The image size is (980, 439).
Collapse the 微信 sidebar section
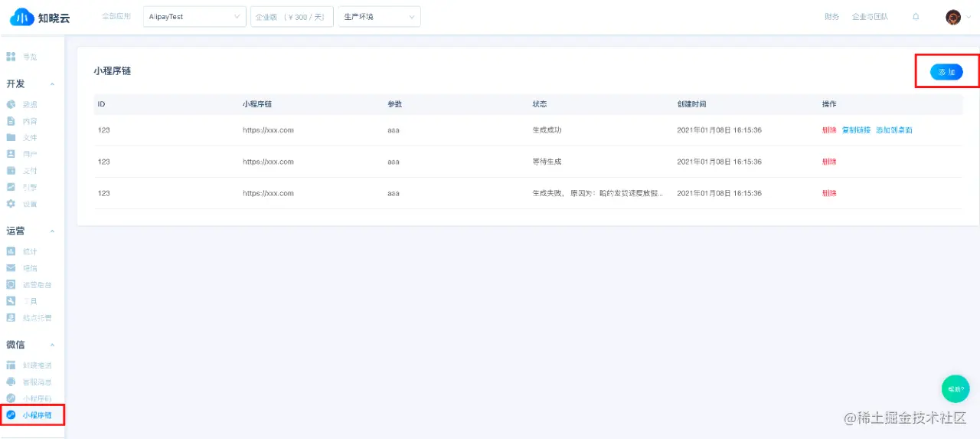(x=52, y=345)
